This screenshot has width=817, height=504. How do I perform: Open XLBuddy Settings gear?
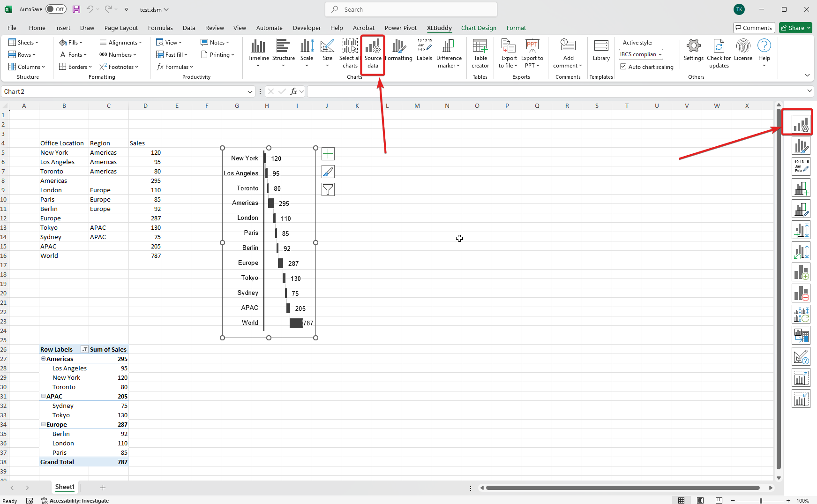pos(693,46)
